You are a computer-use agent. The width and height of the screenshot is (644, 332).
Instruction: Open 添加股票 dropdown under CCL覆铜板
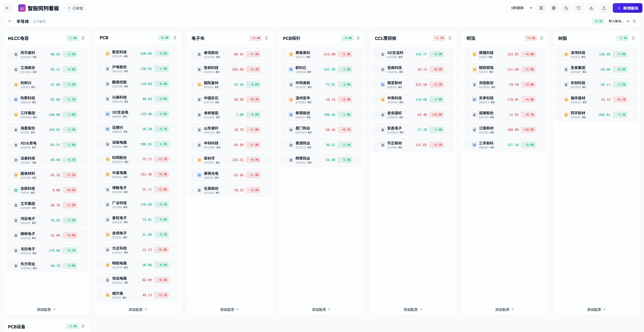pos(413,310)
